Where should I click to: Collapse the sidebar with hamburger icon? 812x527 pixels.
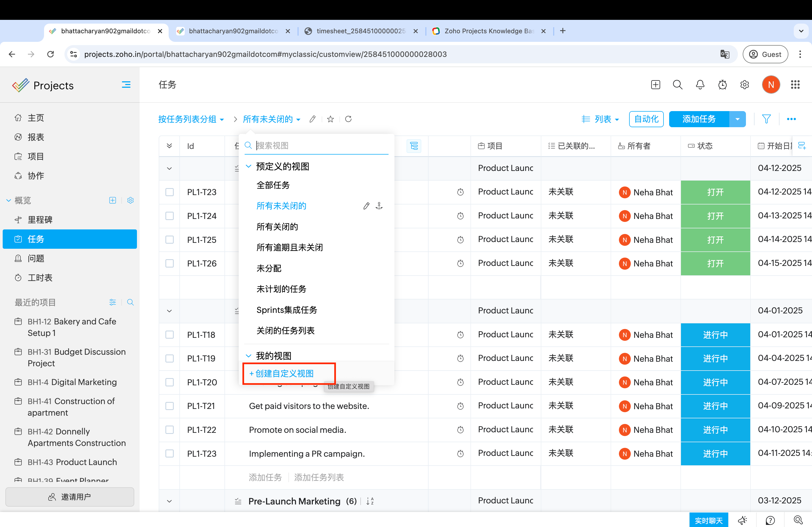pos(126,85)
